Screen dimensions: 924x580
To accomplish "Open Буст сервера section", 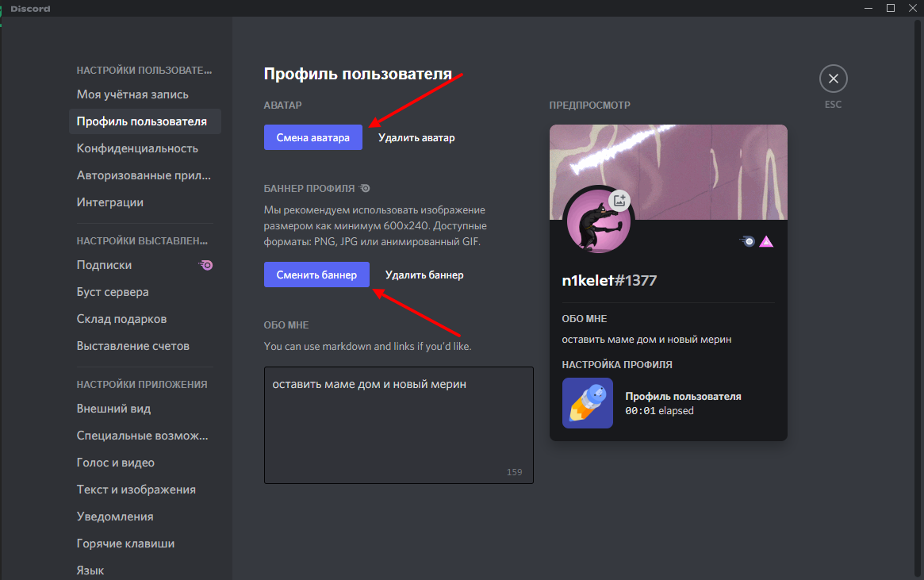I will click(145, 292).
